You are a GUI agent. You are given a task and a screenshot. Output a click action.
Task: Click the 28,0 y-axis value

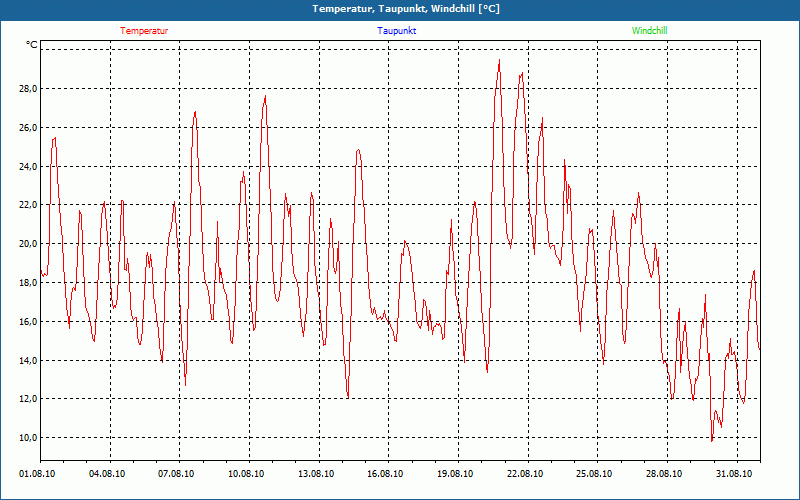pyautogui.click(x=28, y=89)
